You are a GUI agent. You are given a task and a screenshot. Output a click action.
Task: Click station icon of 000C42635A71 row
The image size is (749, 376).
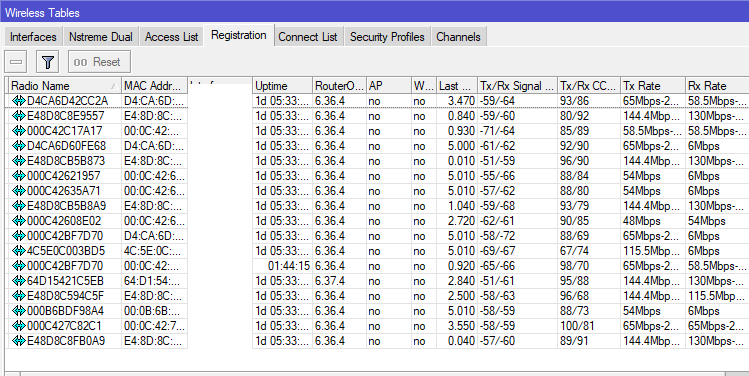(19, 191)
